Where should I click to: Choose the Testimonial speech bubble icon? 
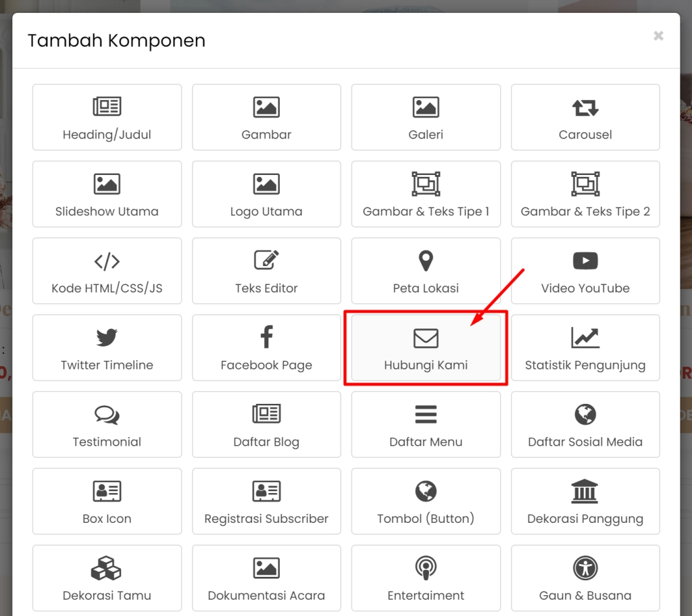pos(107,414)
